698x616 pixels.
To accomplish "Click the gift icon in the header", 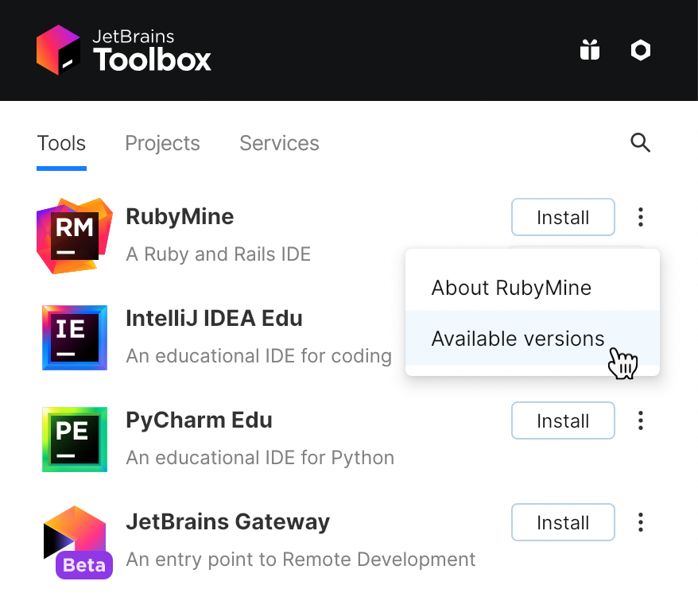I will point(589,50).
